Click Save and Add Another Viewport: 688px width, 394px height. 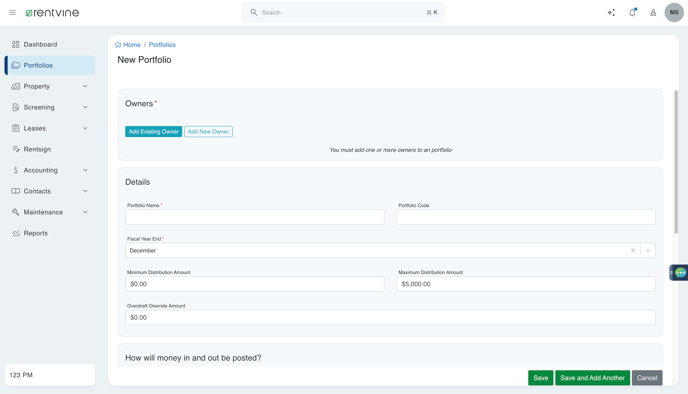(592, 378)
